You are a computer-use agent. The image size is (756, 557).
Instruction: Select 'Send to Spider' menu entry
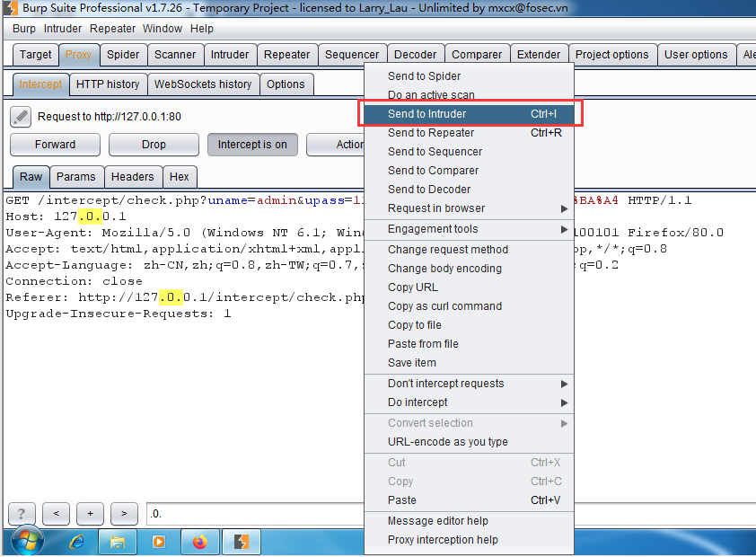[469, 76]
